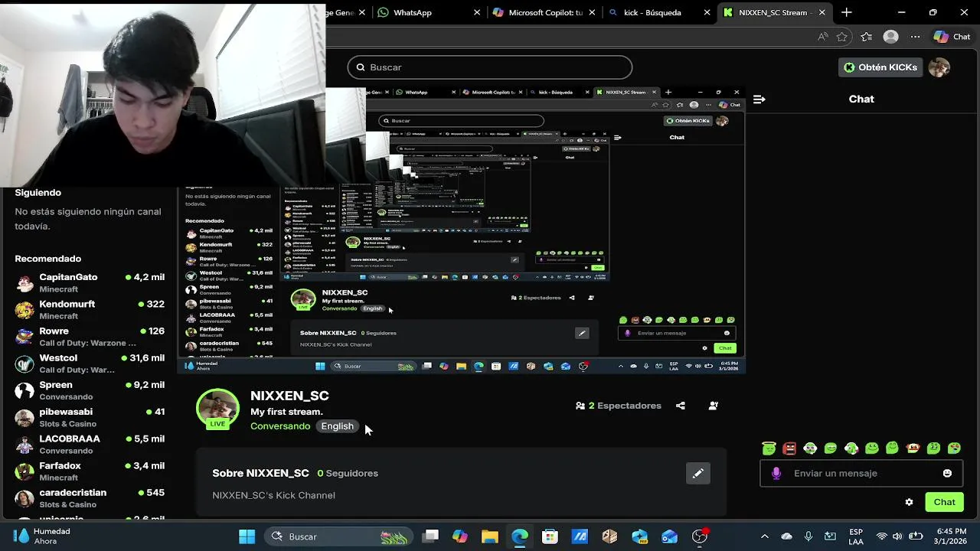Click the ESP LAA language indicator
980x551 pixels.
(x=856, y=536)
